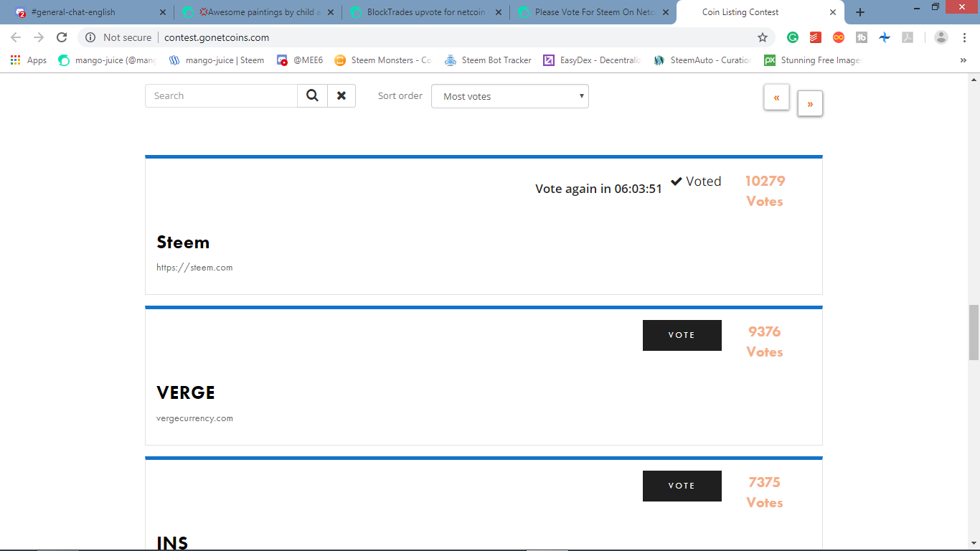980x551 pixels.
Task: Open the Sort order Most votes dropdown
Action: 510,96
